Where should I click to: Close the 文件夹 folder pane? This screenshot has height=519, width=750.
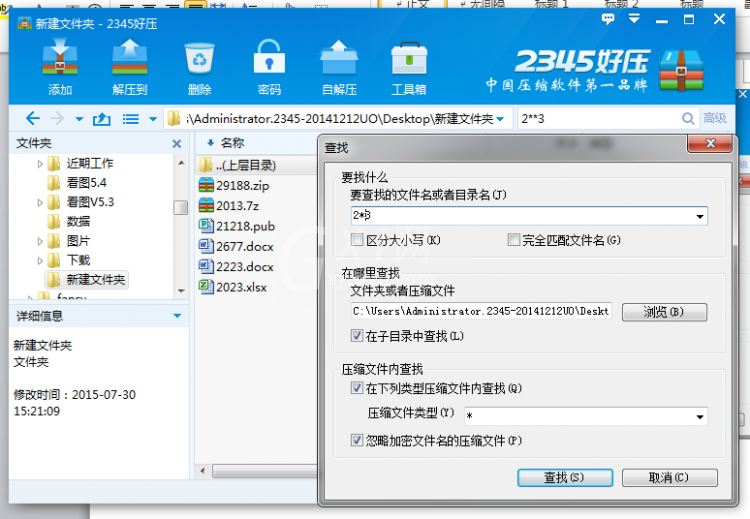[176, 144]
